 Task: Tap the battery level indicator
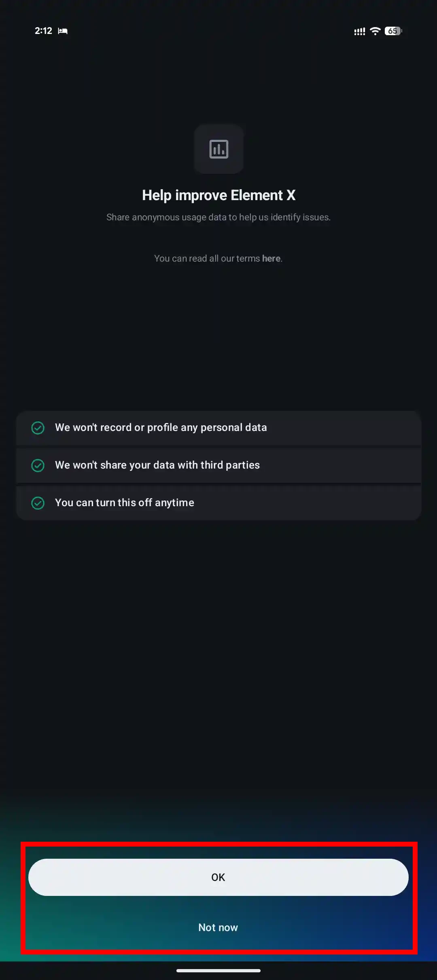(x=393, y=31)
